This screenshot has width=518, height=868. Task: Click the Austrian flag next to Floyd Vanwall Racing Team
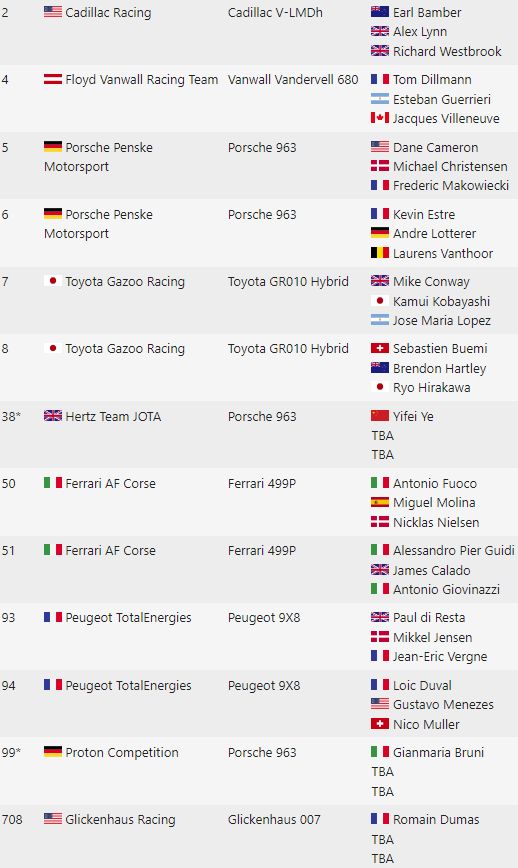click(53, 79)
